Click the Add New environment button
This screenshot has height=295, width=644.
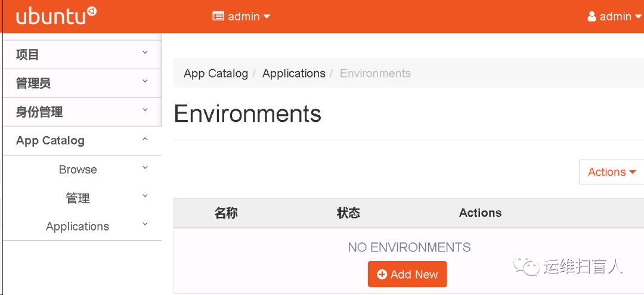(x=408, y=275)
